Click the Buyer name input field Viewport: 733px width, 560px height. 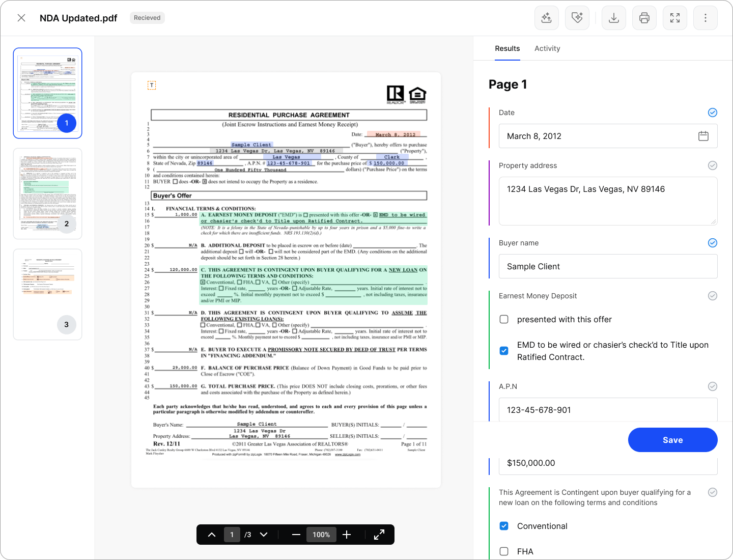[x=608, y=266]
